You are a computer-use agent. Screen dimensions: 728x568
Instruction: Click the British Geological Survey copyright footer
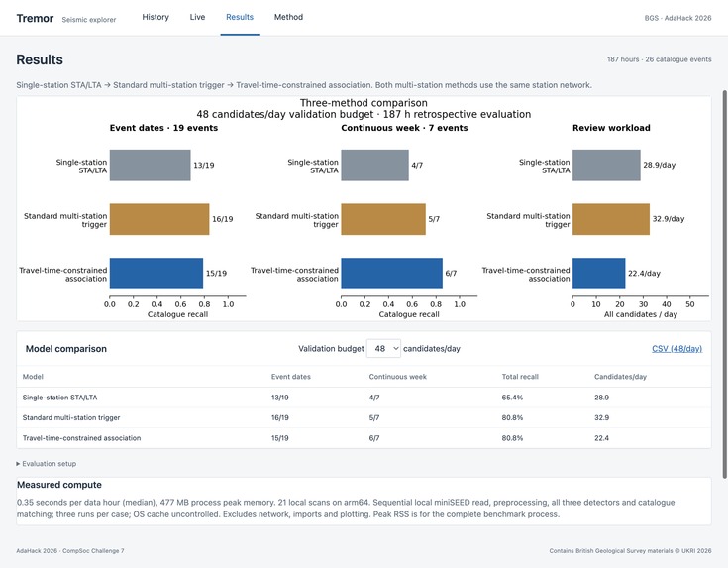pyautogui.click(x=630, y=551)
